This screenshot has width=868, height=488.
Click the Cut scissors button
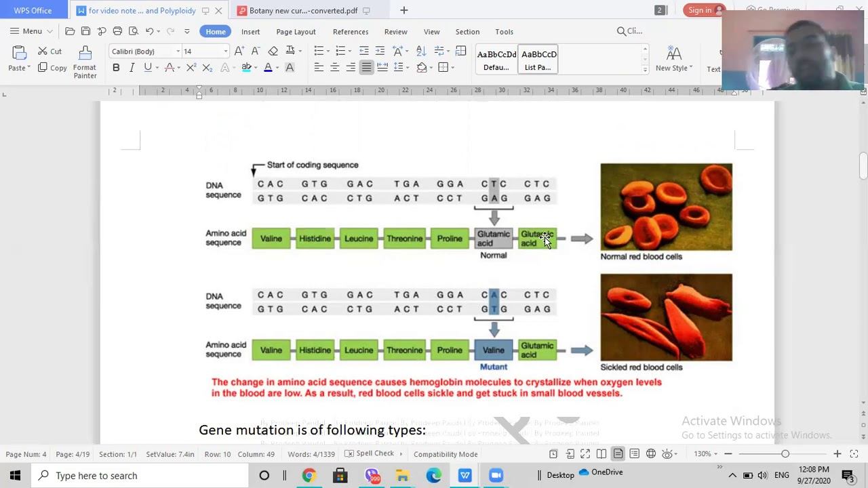tap(50, 51)
